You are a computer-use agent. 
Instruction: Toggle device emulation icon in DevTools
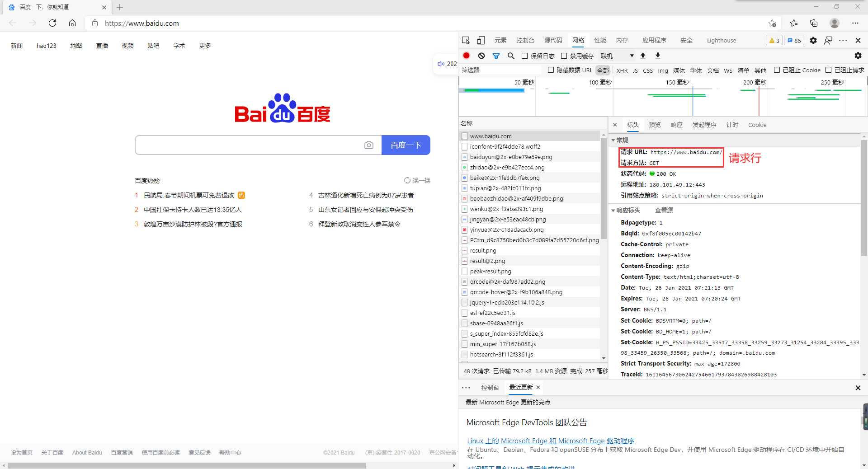pos(481,40)
